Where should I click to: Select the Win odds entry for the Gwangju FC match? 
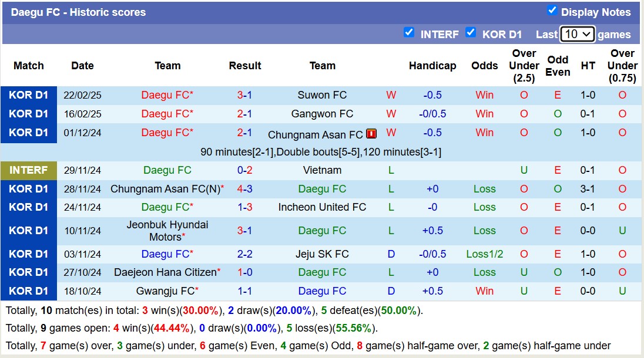485,291
